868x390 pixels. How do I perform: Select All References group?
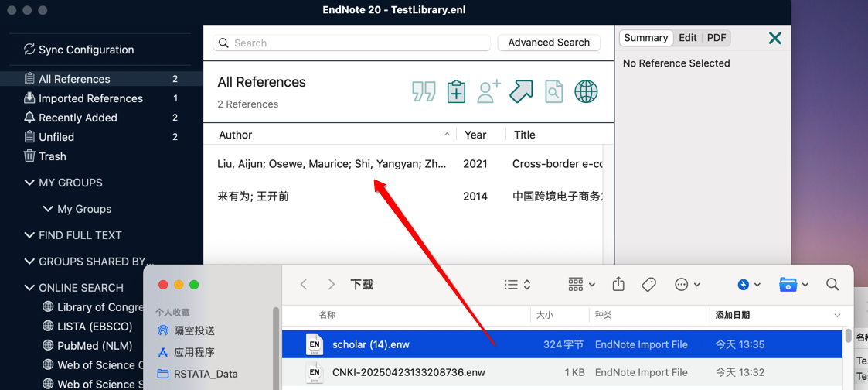101,79
